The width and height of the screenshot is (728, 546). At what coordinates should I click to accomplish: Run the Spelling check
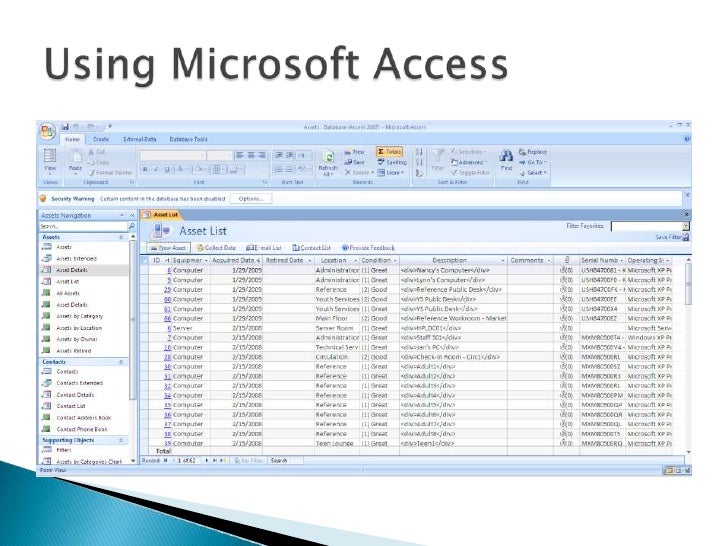click(x=392, y=162)
